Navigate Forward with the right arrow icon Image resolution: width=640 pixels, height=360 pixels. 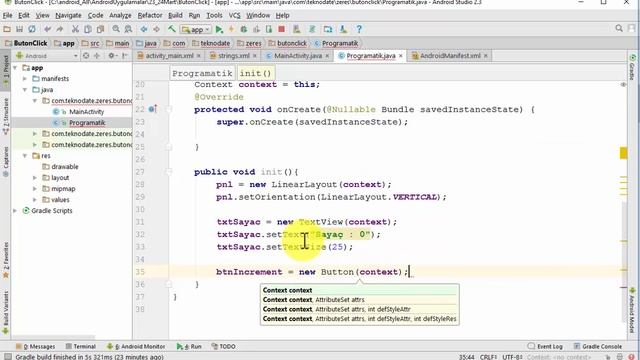[156, 29]
